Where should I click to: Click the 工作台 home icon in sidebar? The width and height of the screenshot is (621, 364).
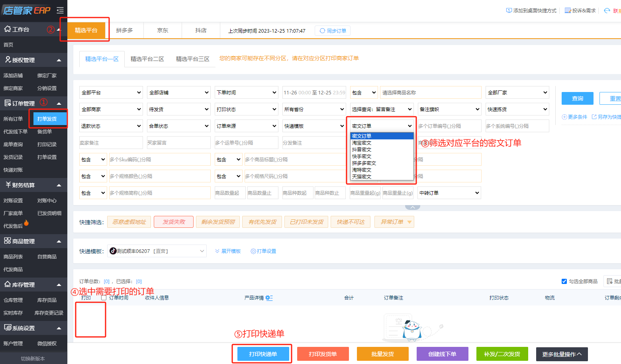[7, 29]
